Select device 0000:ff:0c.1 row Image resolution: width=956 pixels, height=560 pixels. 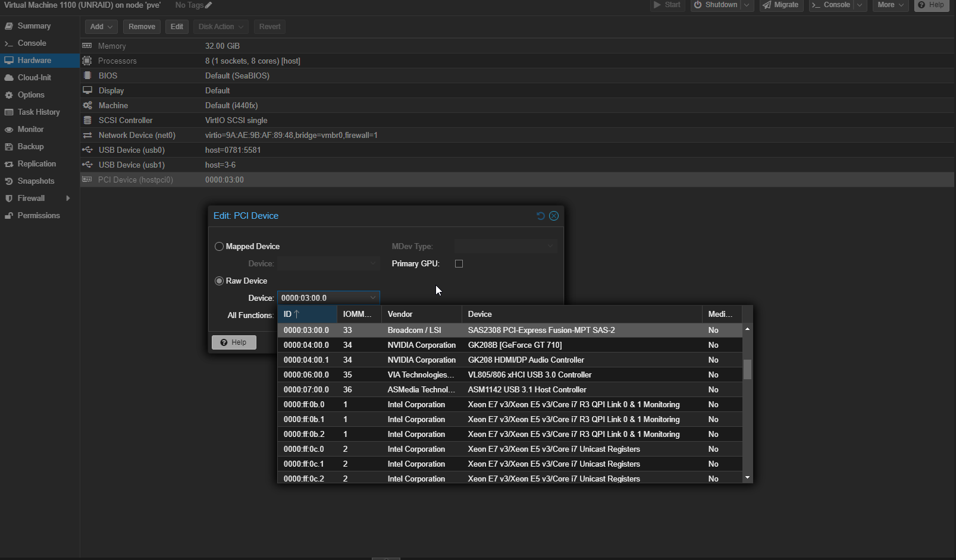pyautogui.click(x=510, y=464)
